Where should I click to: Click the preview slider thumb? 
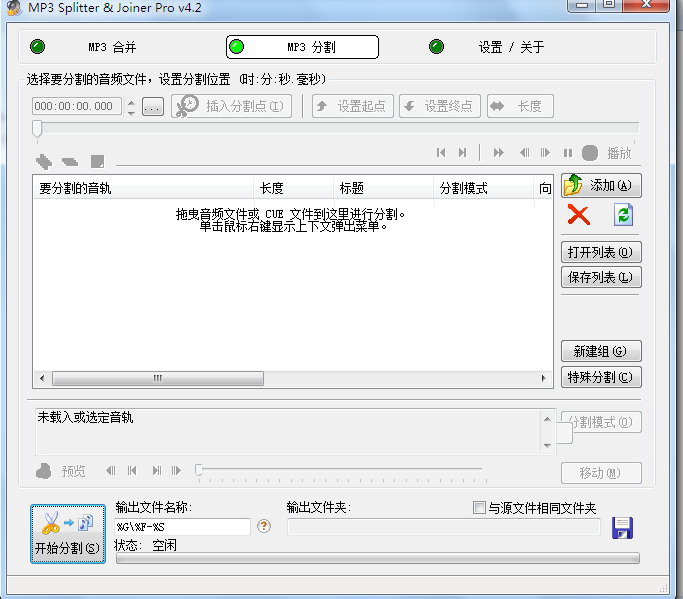click(x=199, y=470)
